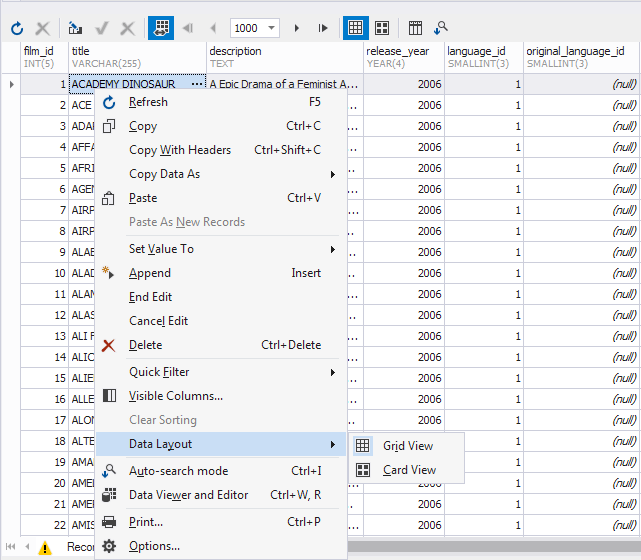Select the film_id cell with value 22
The width and height of the screenshot is (641, 560).
45,525
